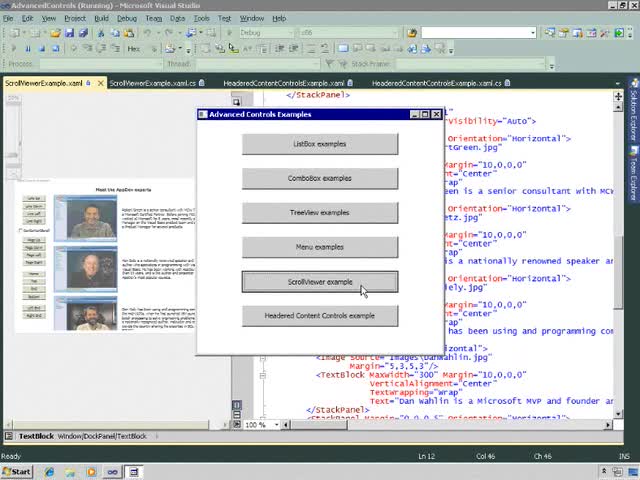The width and height of the screenshot is (640, 480).
Task: Open the 100 % zoom dropdown
Action: coord(276,425)
